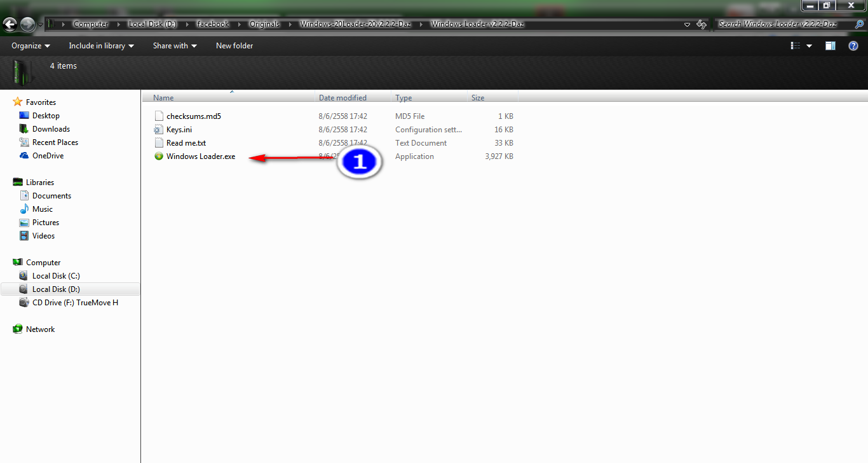Viewport: 868px width, 463px height.
Task: Open the Pictures library
Action: tap(46, 223)
